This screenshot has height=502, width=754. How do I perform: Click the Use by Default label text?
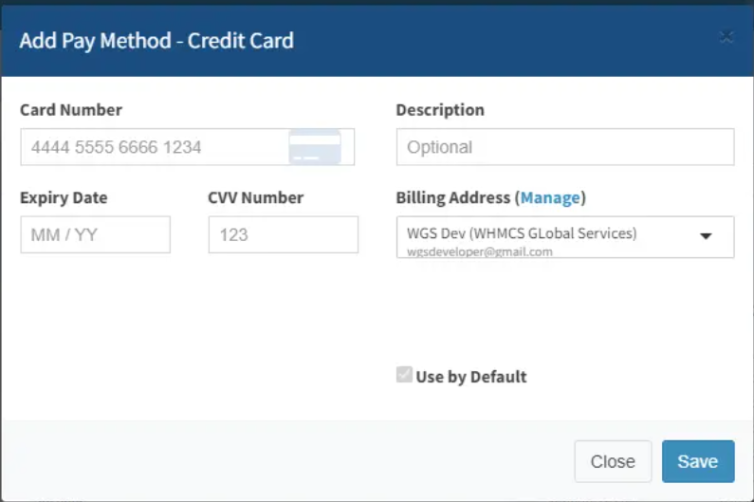tap(471, 377)
